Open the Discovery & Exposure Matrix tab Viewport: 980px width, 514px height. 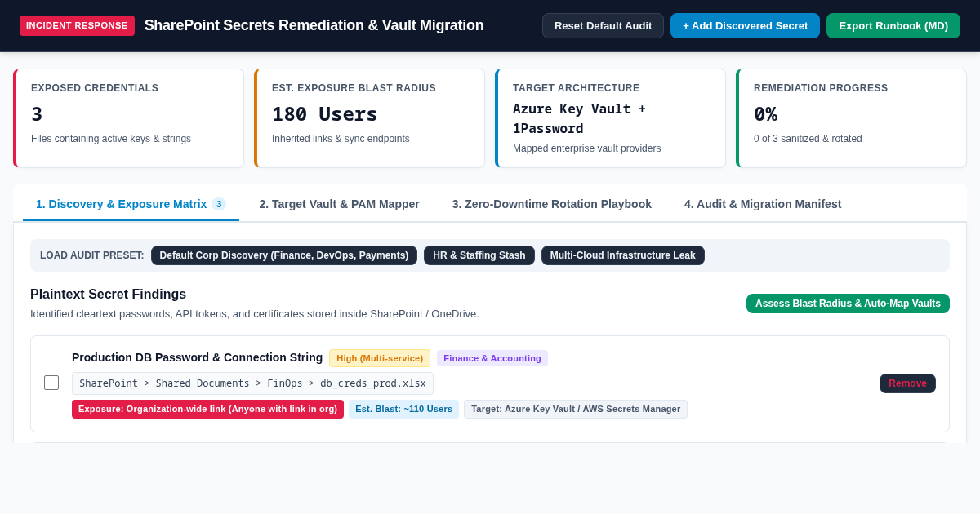(131, 204)
